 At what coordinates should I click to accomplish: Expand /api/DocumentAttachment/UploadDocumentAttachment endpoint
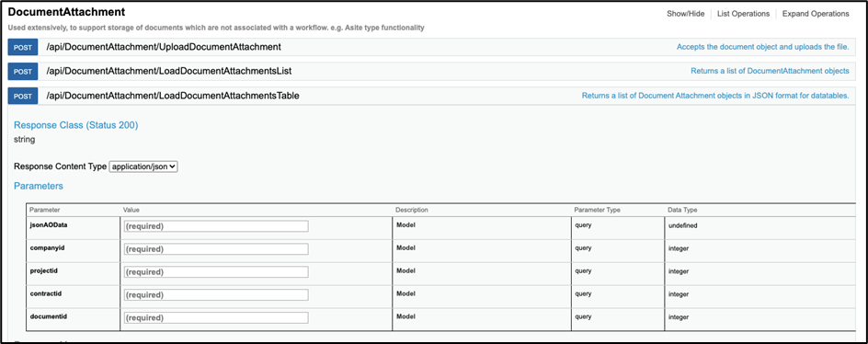pyautogui.click(x=164, y=47)
